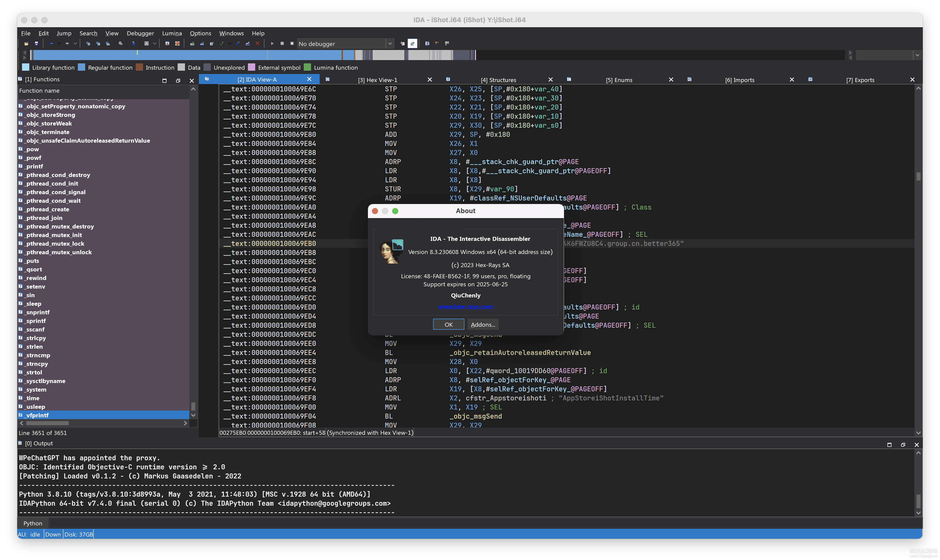Screen dimensions: 940x560
Task: Open the No debugger dropdown
Action: (390, 44)
